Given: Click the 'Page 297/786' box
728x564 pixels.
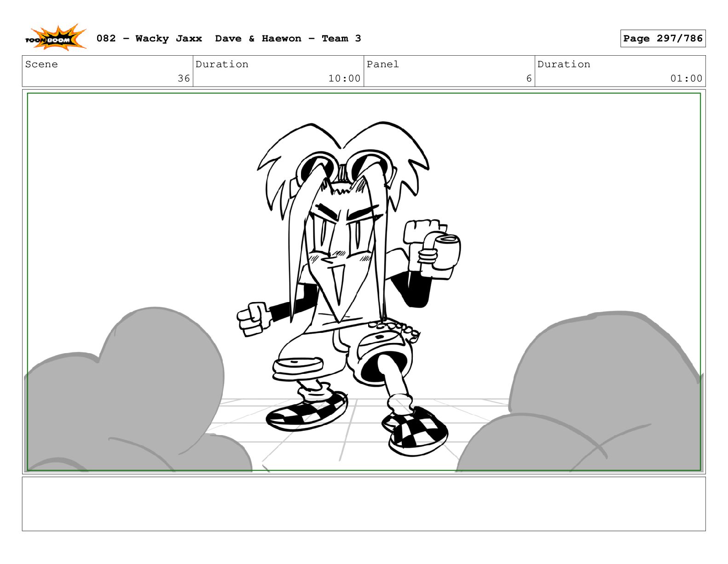Looking at the screenshot, I should [663, 39].
